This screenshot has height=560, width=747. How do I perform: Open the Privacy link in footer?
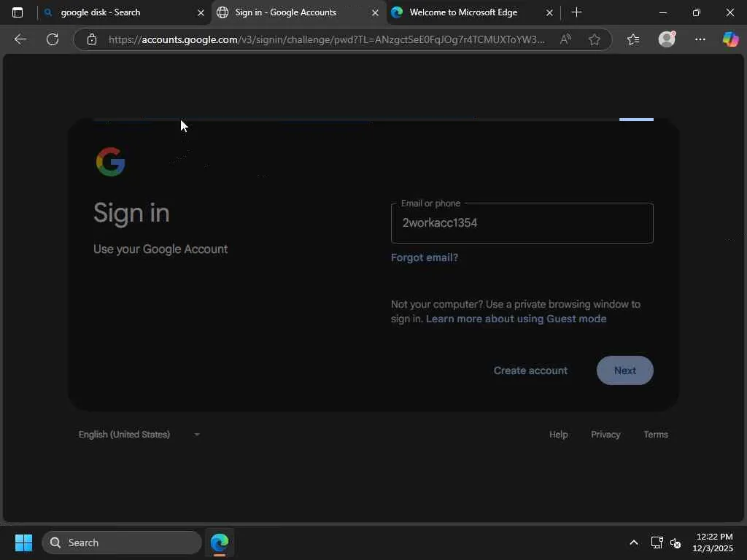(x=605, y=435)
